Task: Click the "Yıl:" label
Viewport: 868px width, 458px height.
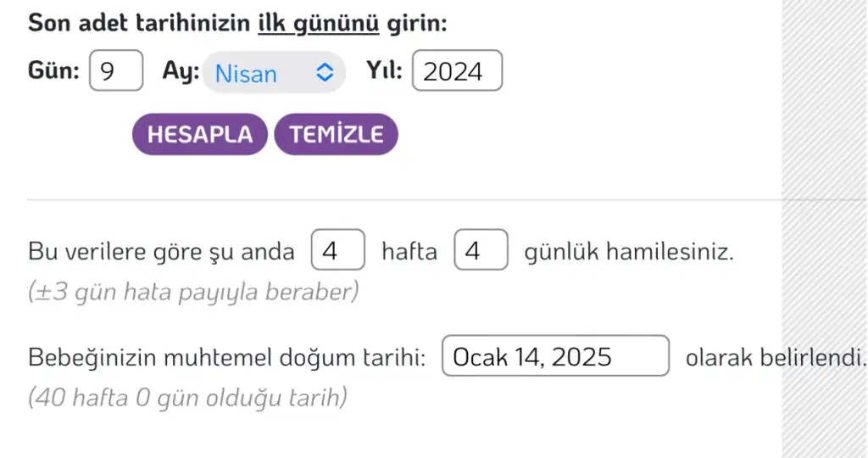Action: pyautogui.click(x=384, y=72)
